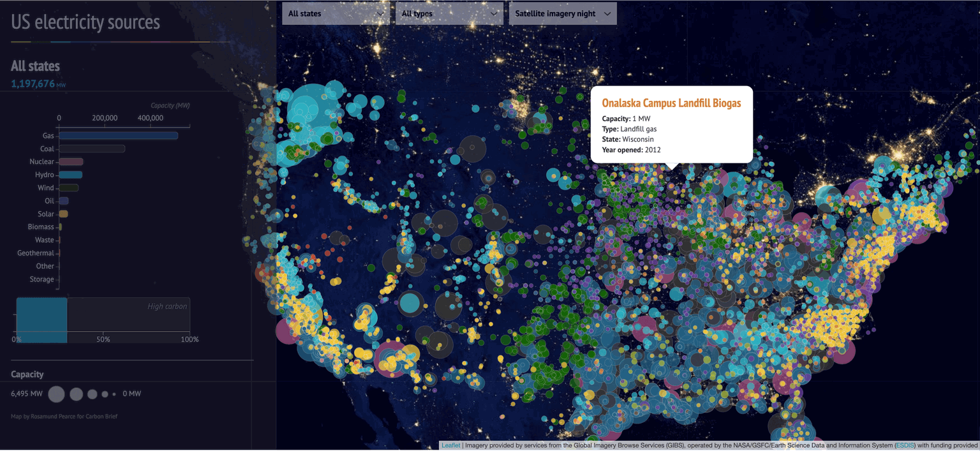Open the ESDIS attribution link
980x451 pixels.
tap(903, 445)
